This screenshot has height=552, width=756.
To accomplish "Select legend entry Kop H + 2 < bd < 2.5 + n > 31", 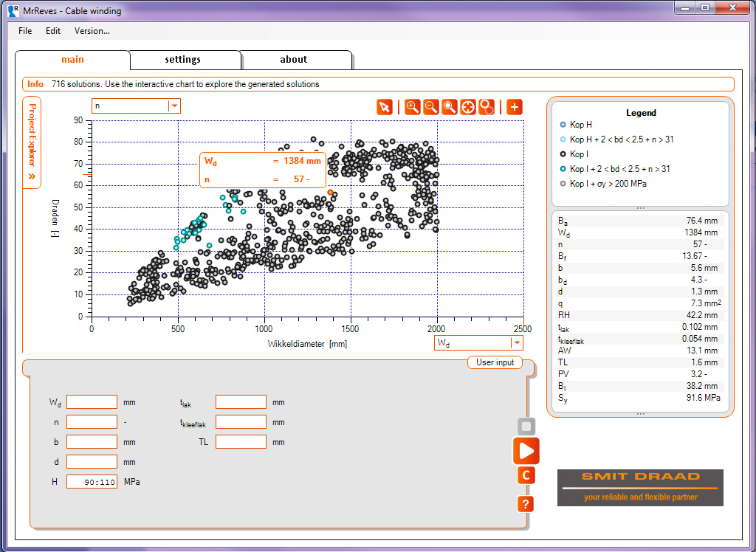I will coord(616,139).
